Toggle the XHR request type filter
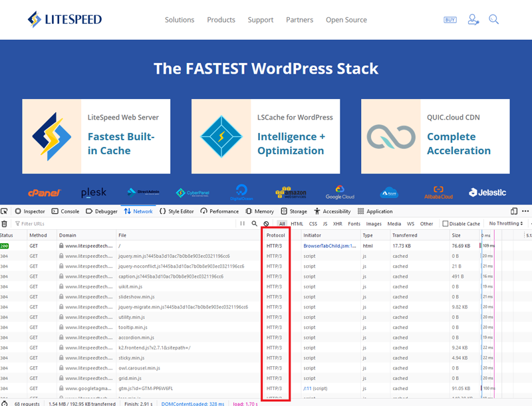 [x=338, y=224]
